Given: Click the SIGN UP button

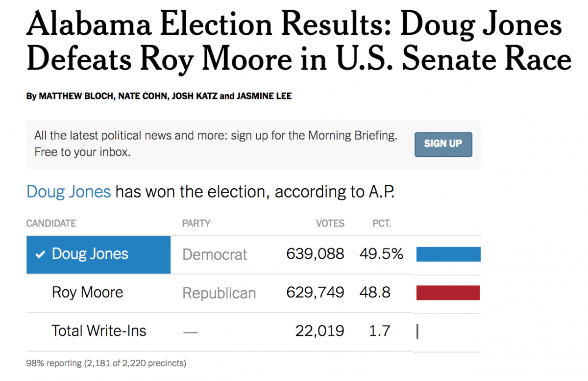Looking at the screenshot, I should tap(443, 144).
